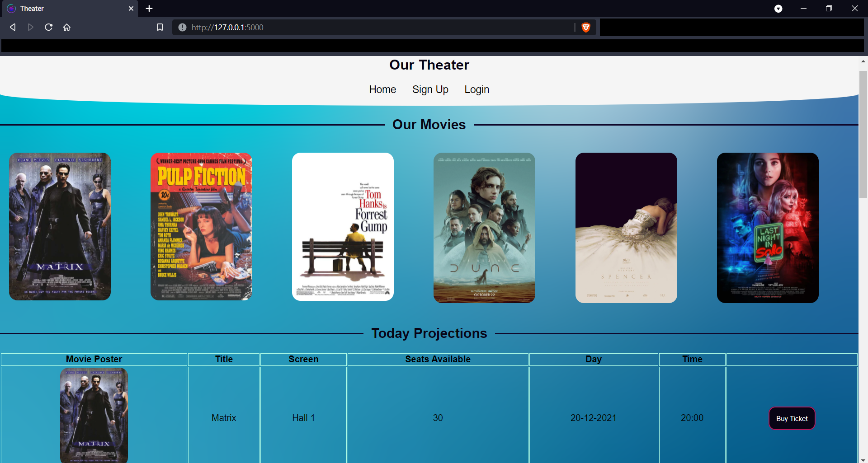The width and height of the screenshot is (868, 463).
Task: Select the Spencer movie poster
Action: point(626,228)
